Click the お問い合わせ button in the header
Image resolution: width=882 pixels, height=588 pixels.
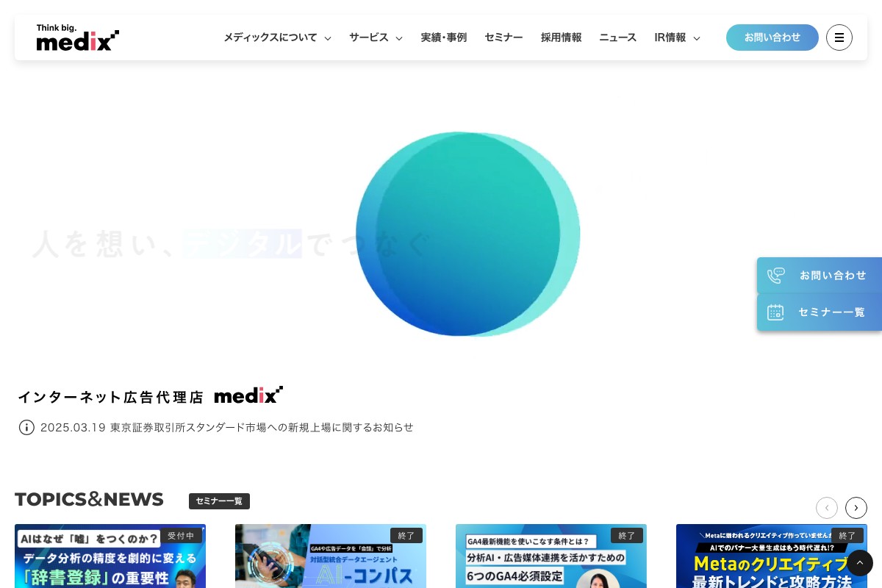click(772, 37)
